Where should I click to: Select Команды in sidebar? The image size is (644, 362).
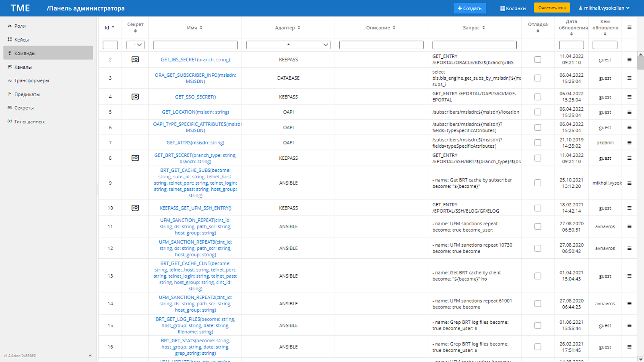[48, 53]
